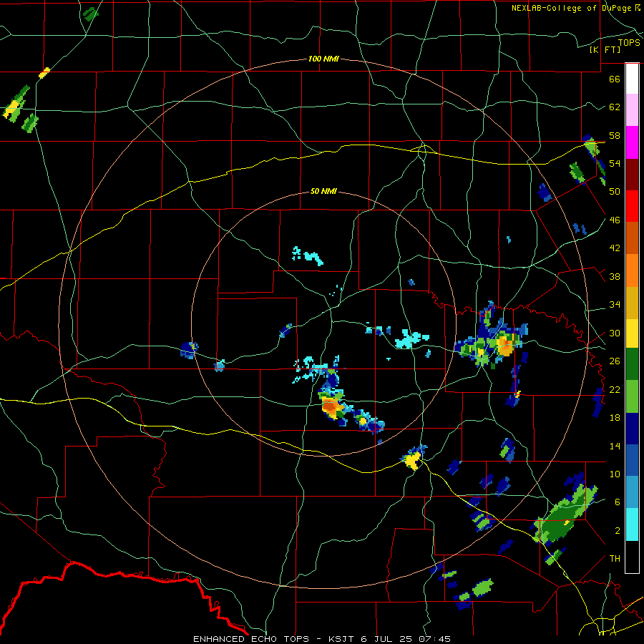Viewport: 644px width, 644px height.
Task: Click the legend value 38
Action: pyautogui.click(x=615, y=276)
